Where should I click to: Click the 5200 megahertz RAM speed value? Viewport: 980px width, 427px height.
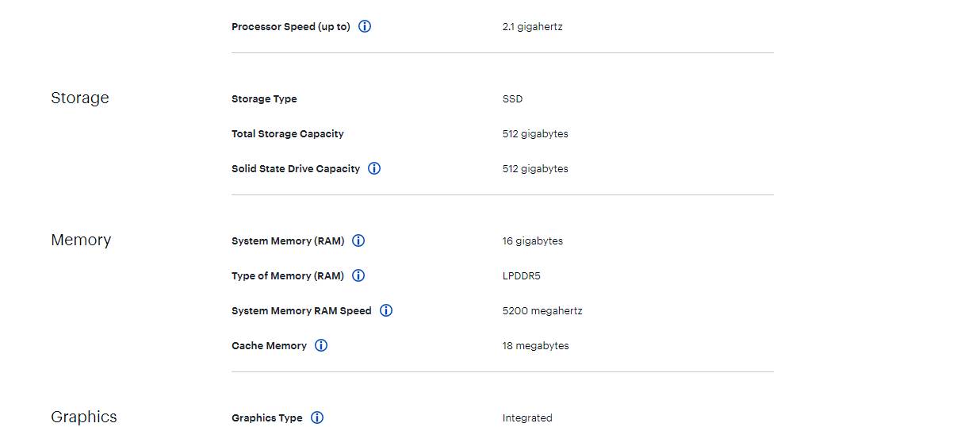pos(542,310)
